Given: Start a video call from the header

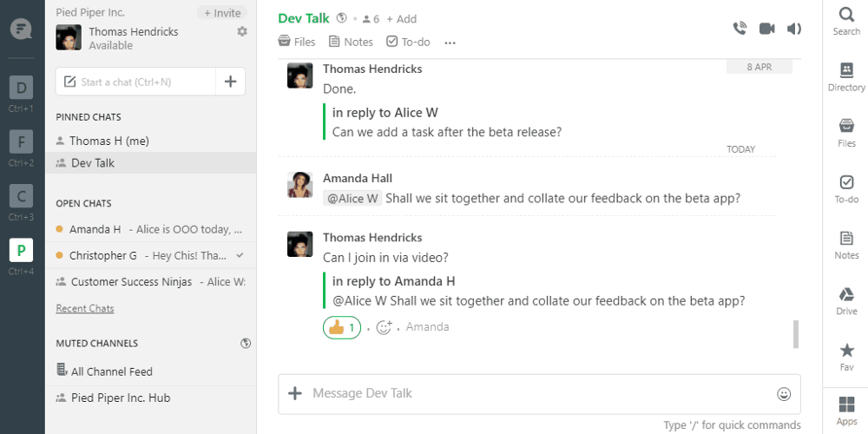Looking at the screenshot, I should (766, 29).
